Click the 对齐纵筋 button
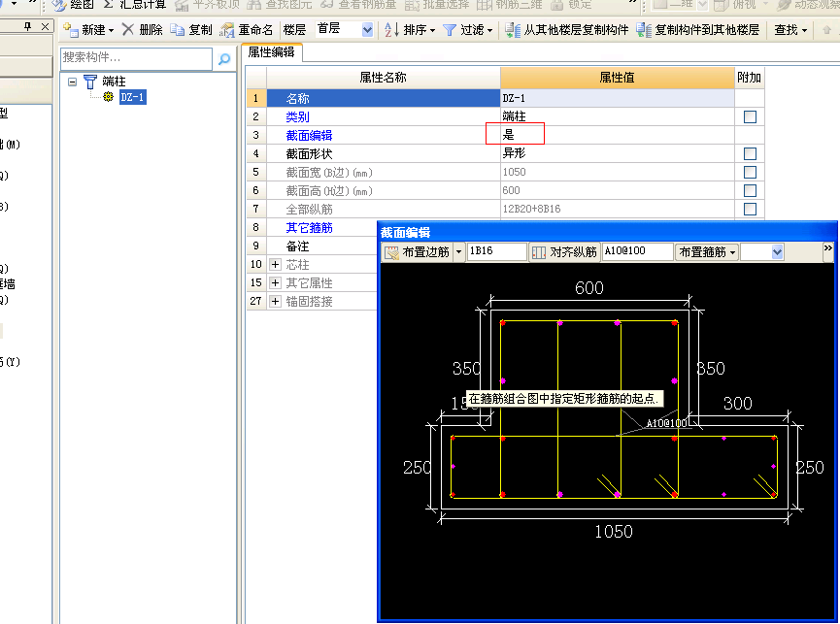 coord(564,252)
